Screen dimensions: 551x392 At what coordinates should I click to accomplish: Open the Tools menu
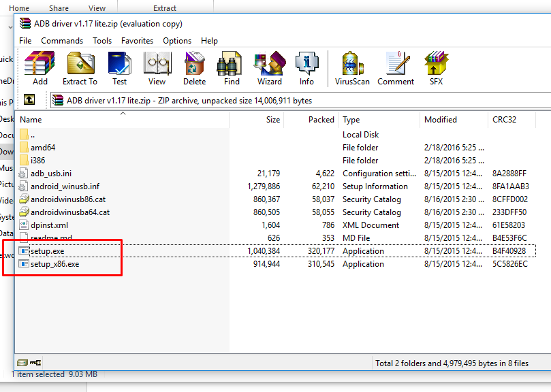(x=102, y=41)
